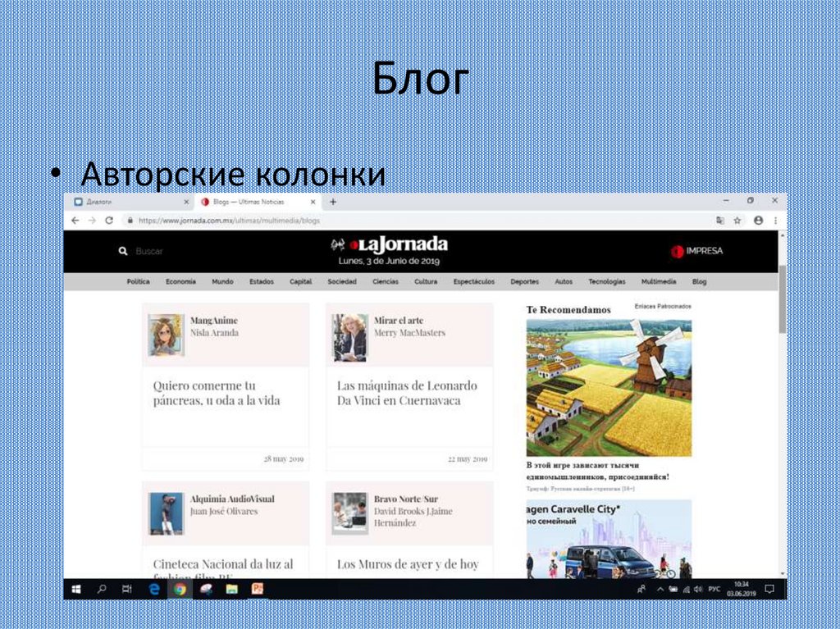This screenshot has height=629, width=840.
Task: Close the Диалоги tab
Action: pyautogui.click(x=186, y=202)
